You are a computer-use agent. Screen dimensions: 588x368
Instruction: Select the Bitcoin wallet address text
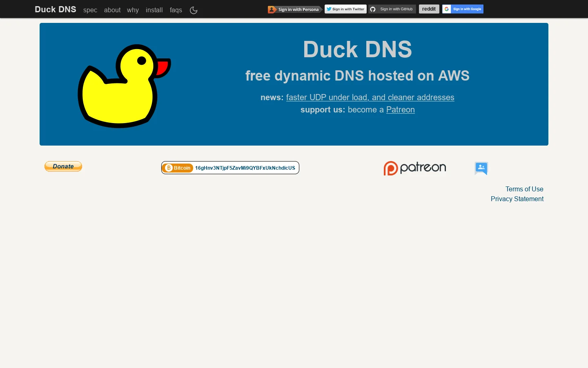click(x=245, y=168)
